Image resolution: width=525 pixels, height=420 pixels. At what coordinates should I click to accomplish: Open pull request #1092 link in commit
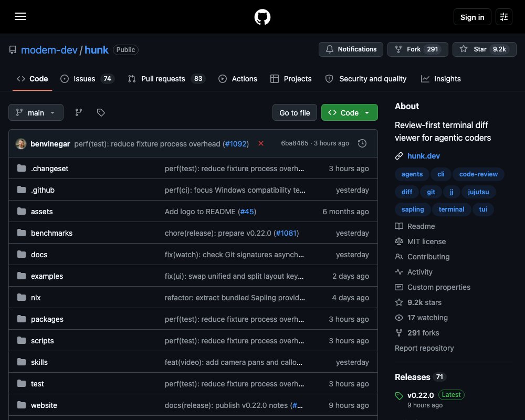click(236, 144)
